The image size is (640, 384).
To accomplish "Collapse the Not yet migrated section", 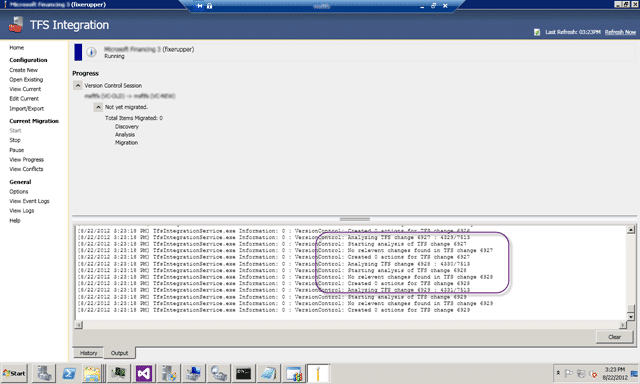I will [x=98, y=107].
